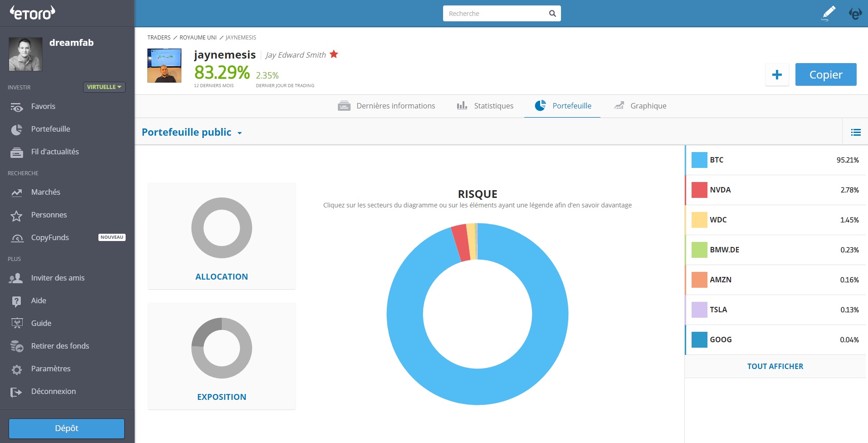Open Favoris watchlist in sidebar
Image resolution: width=868 pixels, height=443 pixels.
pyautogui.click(x=43, y=106)
